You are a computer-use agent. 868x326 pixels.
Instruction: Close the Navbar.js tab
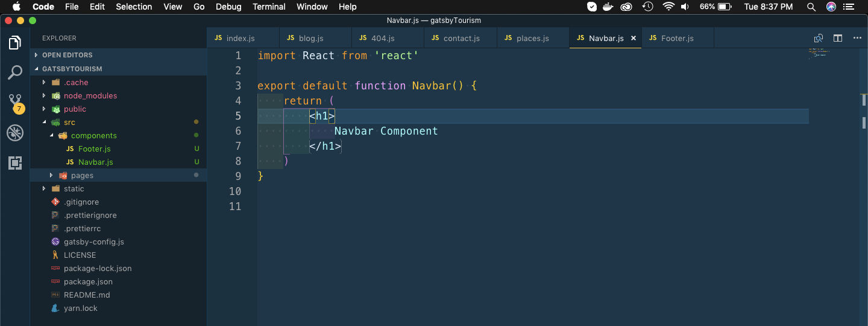[634, 38]
